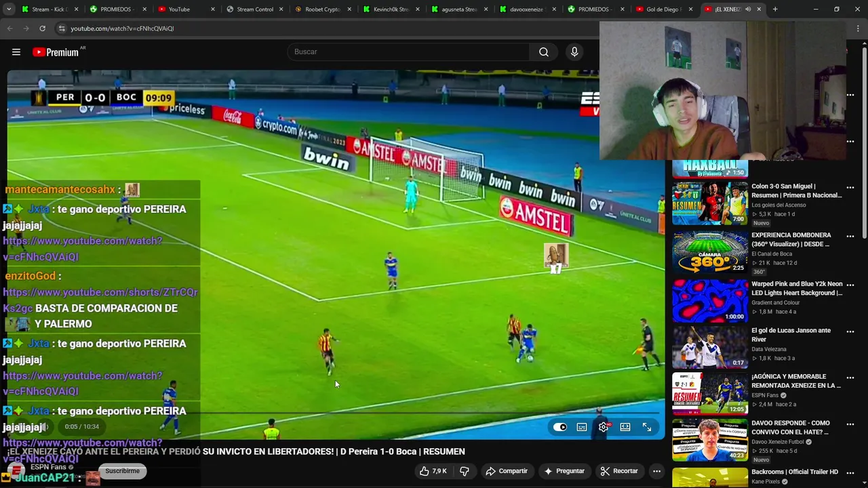Open more actions menu beside Recortar
The image size is (868, 488).
pyautogui.click(x=656, y=471)
